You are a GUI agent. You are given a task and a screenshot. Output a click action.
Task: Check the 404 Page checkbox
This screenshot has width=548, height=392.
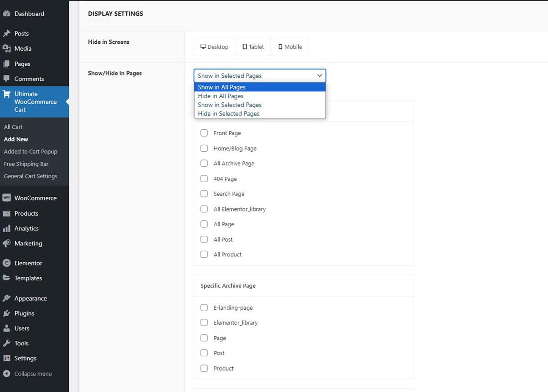(204, 179)
